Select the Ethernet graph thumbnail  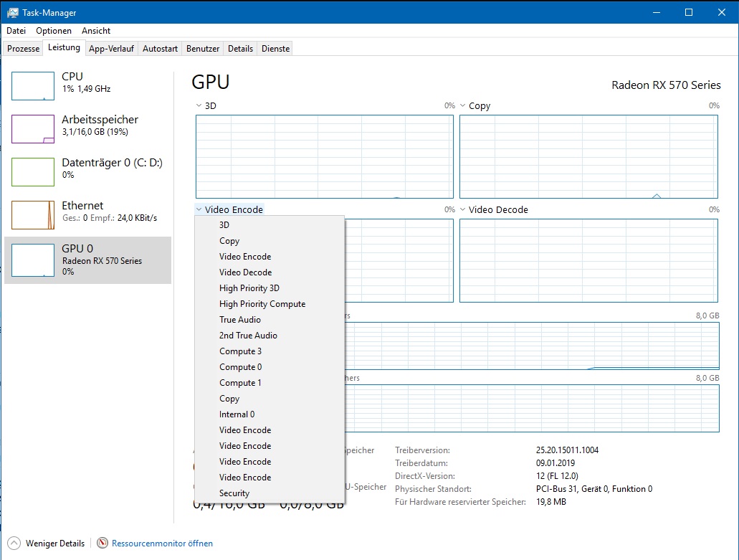[33, 215]
